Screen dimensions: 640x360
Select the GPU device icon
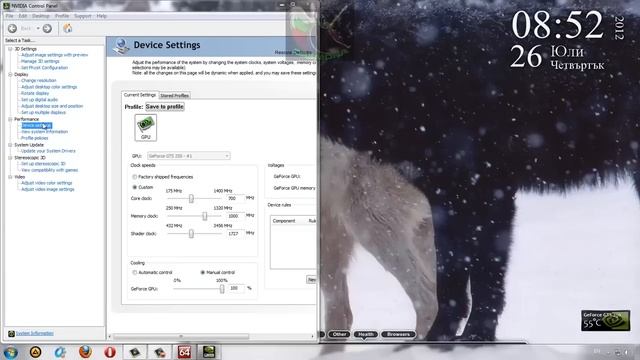tap(146, 128)
